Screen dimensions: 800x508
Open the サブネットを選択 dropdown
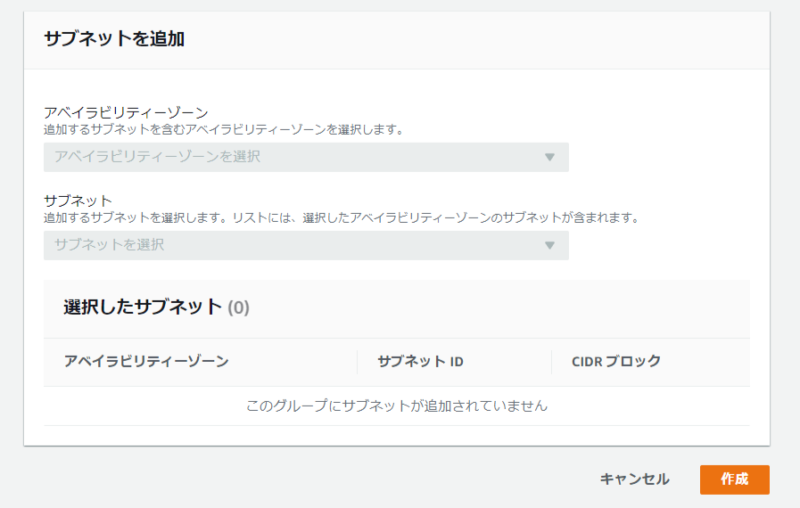pyautogui.click(x=306, y=245)
